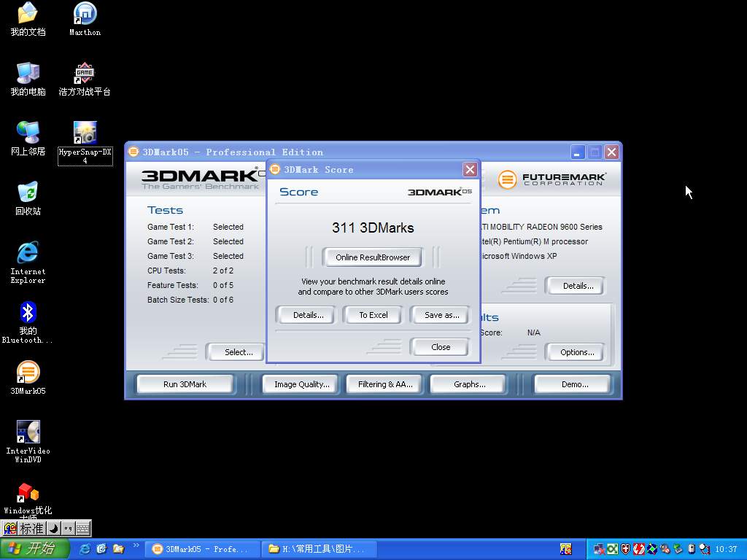
Task: Click the Futuremark Corporation logo
Action: tap(552, 179)
